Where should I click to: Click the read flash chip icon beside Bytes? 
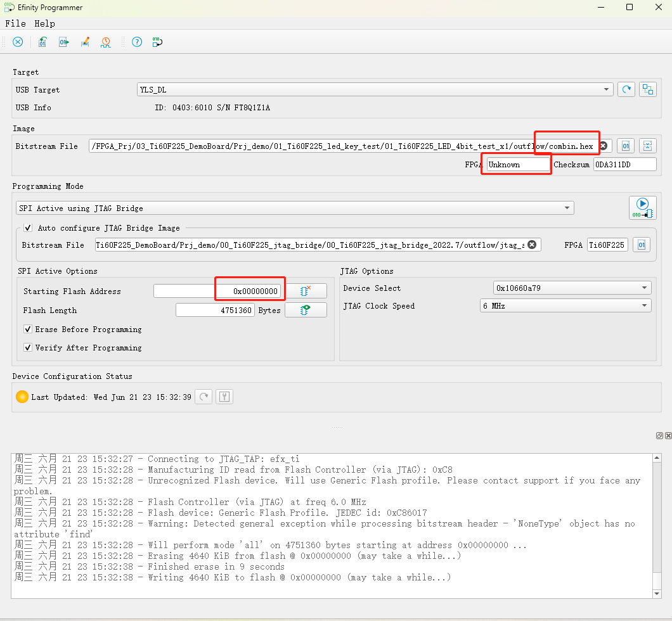(x=306, y=310)
